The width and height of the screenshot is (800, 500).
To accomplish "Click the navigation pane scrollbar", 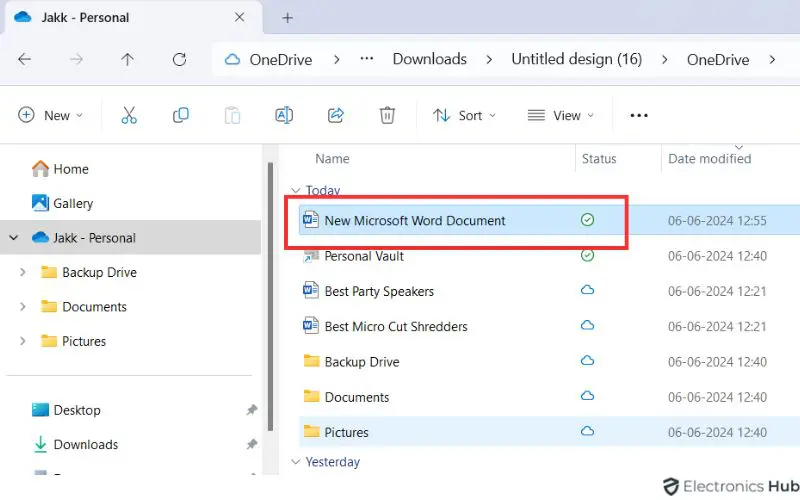I will pos(270,297).
